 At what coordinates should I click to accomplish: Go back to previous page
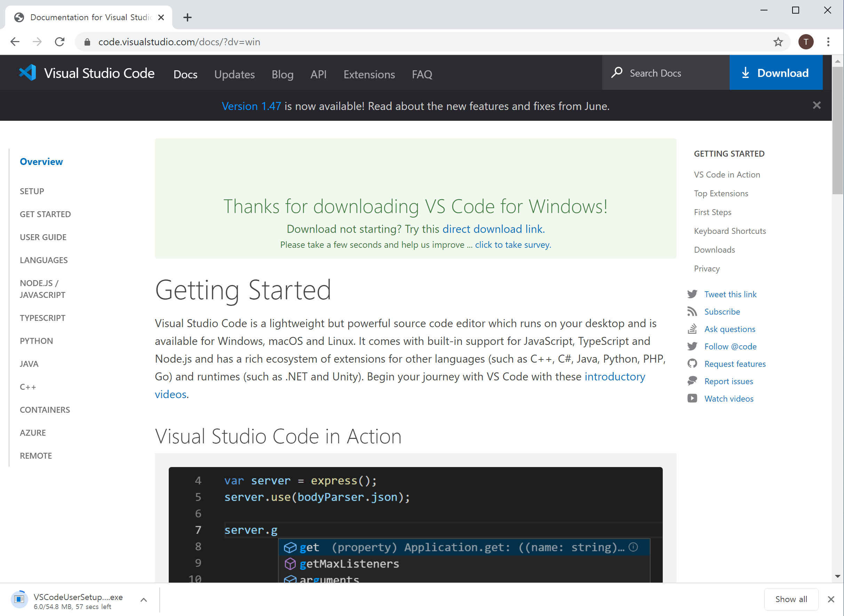(x=15, y=42)
